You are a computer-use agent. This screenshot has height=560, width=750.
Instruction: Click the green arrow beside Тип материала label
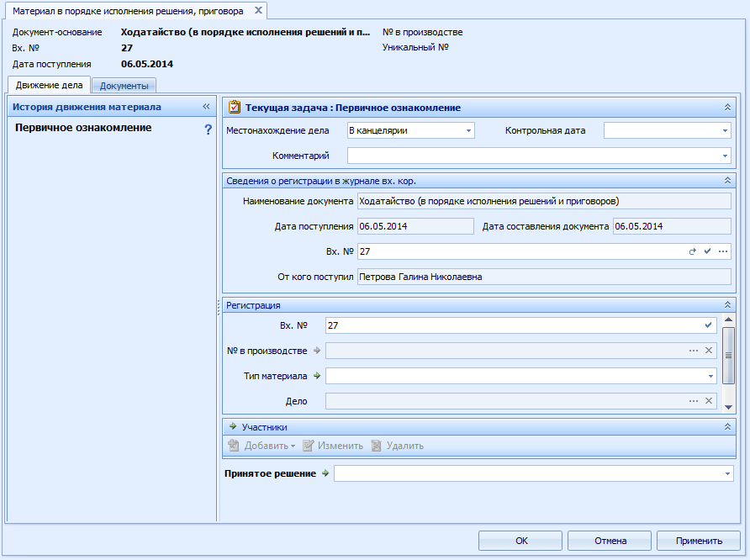click(x=317, y=376)
